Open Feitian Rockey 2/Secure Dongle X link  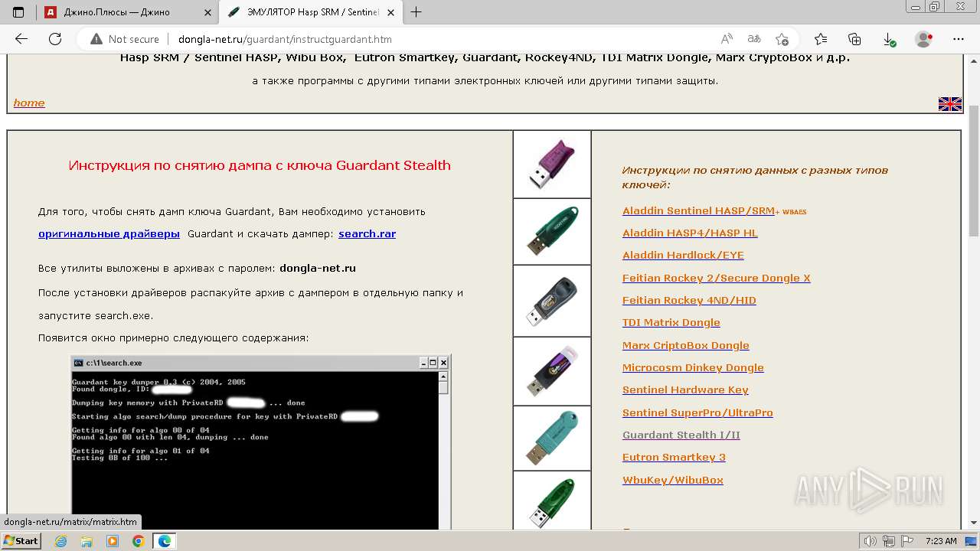[x=716, y=278]
